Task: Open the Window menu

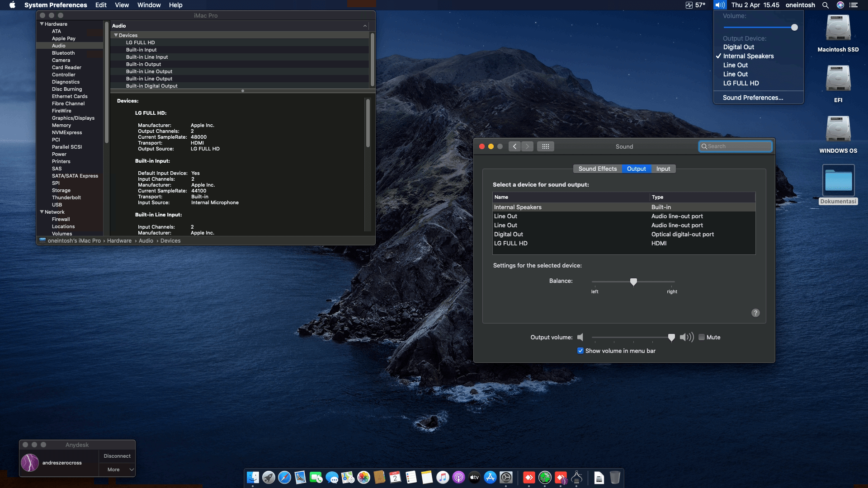Action: [149, 5]
